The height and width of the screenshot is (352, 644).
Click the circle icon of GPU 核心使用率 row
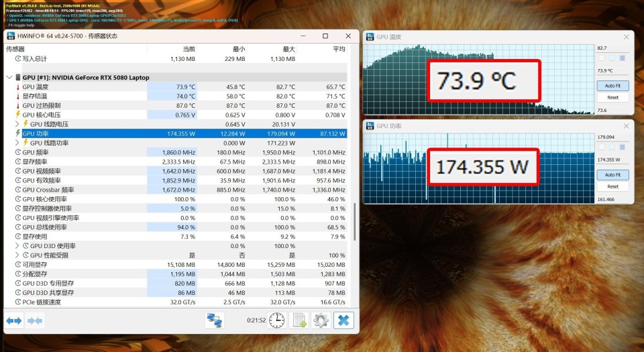click(17, 199)
